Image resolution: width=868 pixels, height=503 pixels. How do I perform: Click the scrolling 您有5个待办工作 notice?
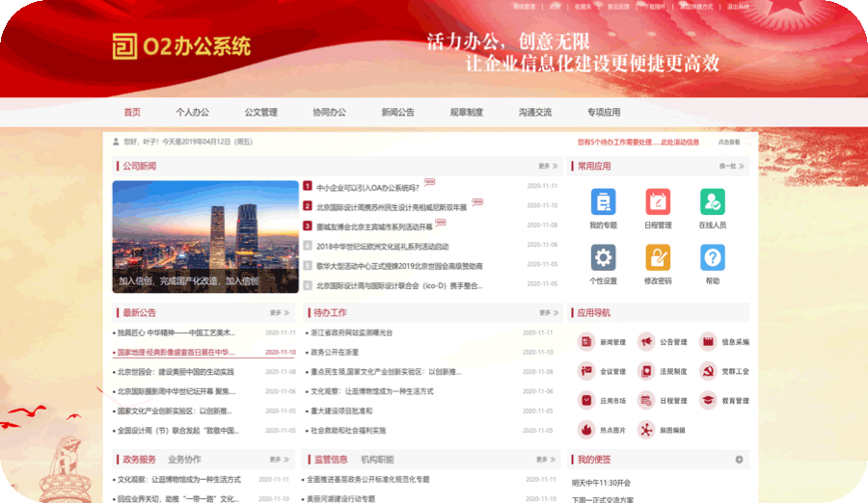tap(638, 143)
